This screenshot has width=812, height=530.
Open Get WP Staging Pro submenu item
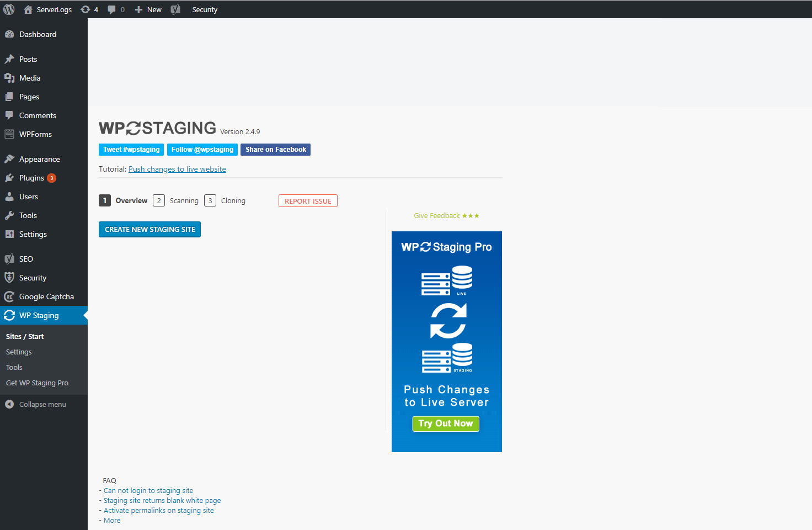(x=37, y=383)
